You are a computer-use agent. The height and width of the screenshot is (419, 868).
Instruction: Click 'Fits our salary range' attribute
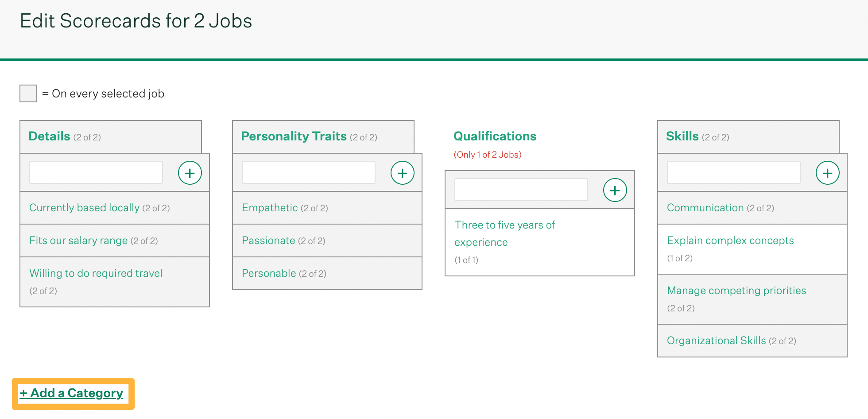[78, 241]
